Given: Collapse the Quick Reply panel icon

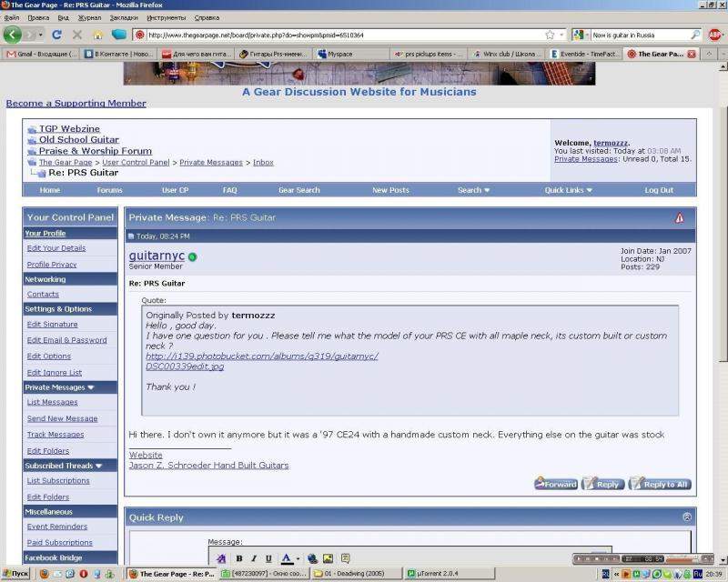Looking at the screenshot, I should click(687, 517).
